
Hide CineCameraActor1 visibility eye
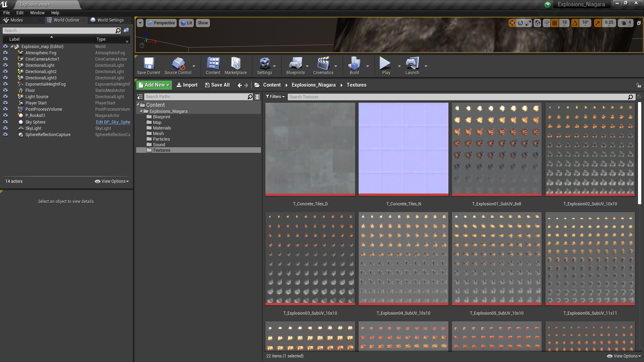pos(5,59)
